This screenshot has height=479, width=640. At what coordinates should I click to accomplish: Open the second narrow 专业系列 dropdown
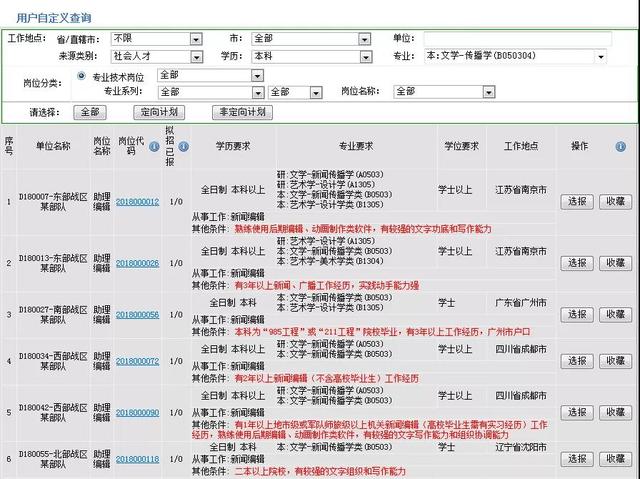[295, 93]
